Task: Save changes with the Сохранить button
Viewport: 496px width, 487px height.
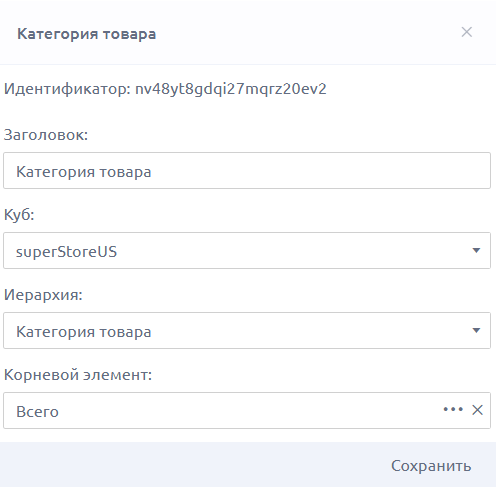Action: (431, 466)
